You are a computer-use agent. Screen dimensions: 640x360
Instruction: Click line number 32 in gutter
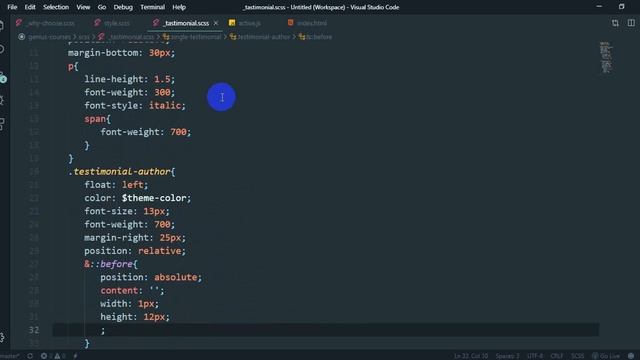34,330
